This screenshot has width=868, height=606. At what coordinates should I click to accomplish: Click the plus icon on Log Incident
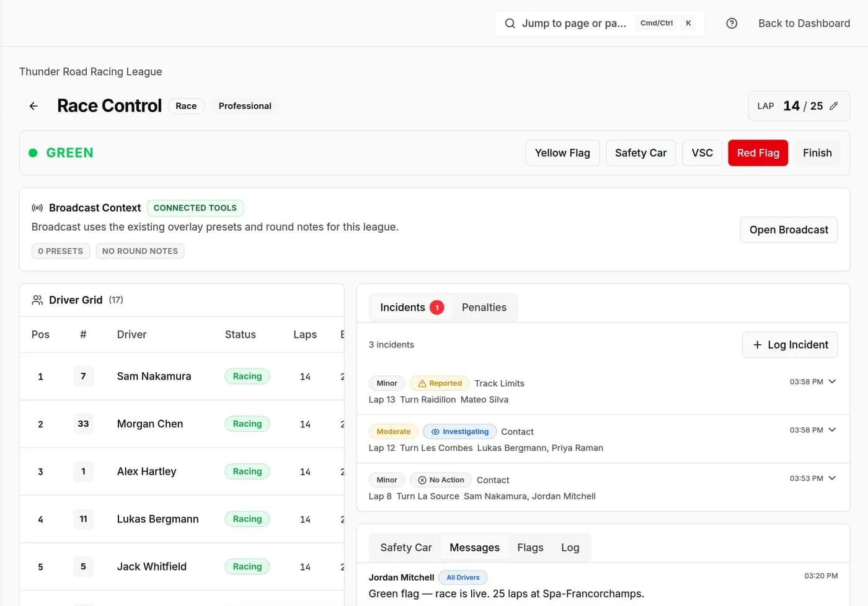click(x=757, y=345)
